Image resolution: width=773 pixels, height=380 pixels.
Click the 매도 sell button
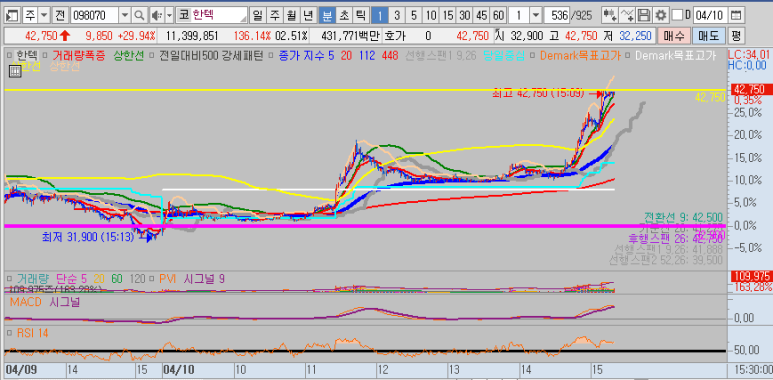[x=708, y=36]
